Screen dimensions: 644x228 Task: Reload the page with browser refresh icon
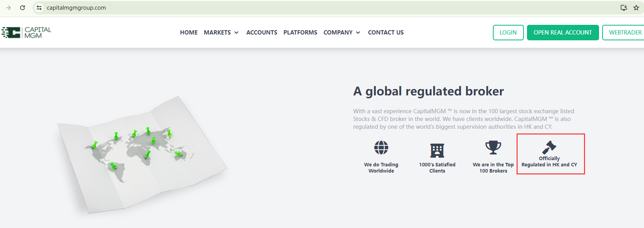22,8
